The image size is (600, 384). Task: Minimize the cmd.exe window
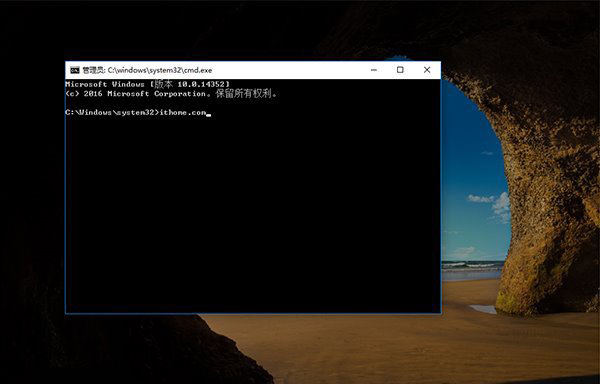click(374, 70)
